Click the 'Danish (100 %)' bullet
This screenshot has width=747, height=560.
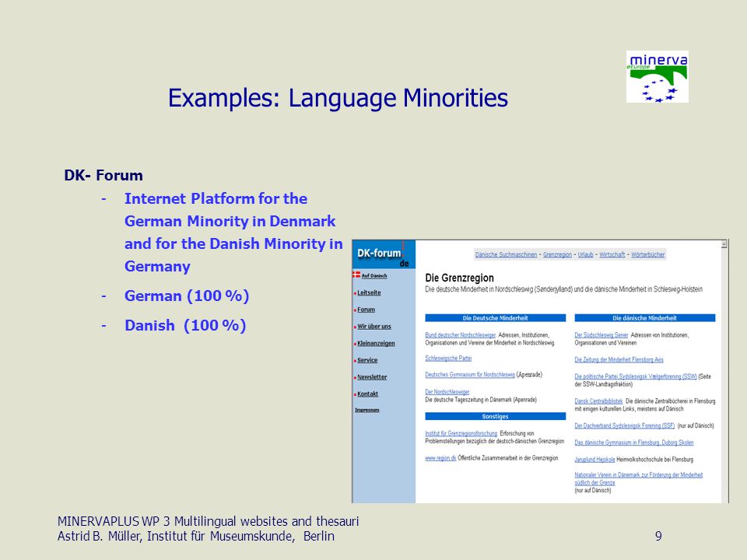click(185, 325)
